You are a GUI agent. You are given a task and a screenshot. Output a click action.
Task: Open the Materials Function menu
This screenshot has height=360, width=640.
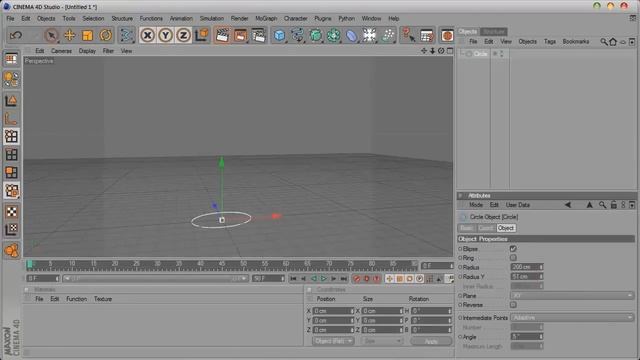76,299
